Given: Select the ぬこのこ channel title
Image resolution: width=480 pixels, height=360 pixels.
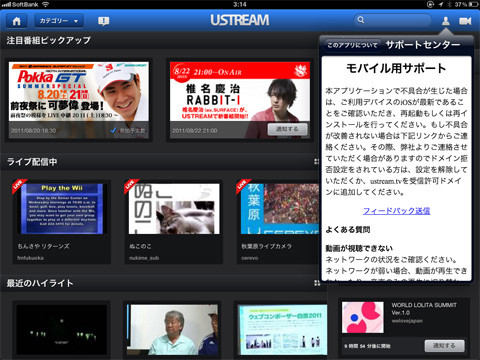Looking at the screenshot, I should tap(140, 246).
